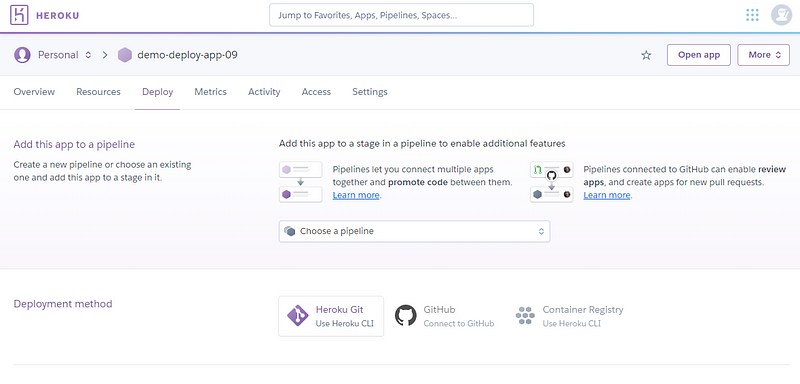Image resolution: width=800 pixels, height=384 pixels.
Task: Expand the More actions dropdown
Action: coord(763,55)
